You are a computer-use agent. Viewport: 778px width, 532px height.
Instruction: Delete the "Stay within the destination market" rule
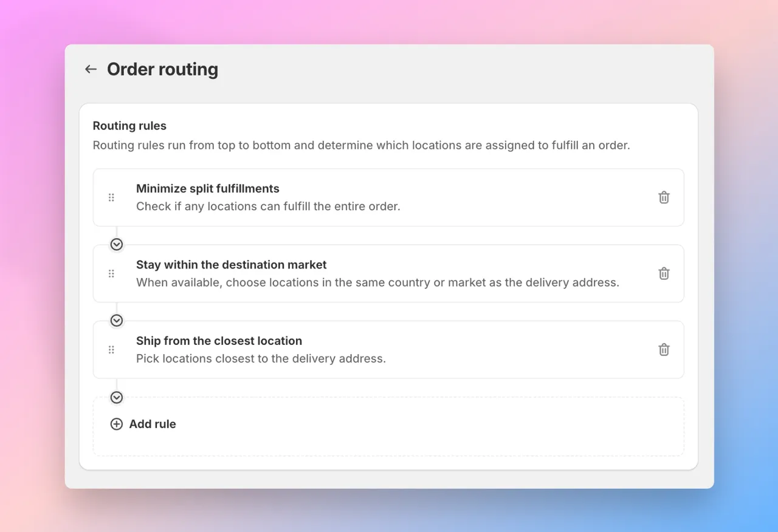click(x=664, y=273)
